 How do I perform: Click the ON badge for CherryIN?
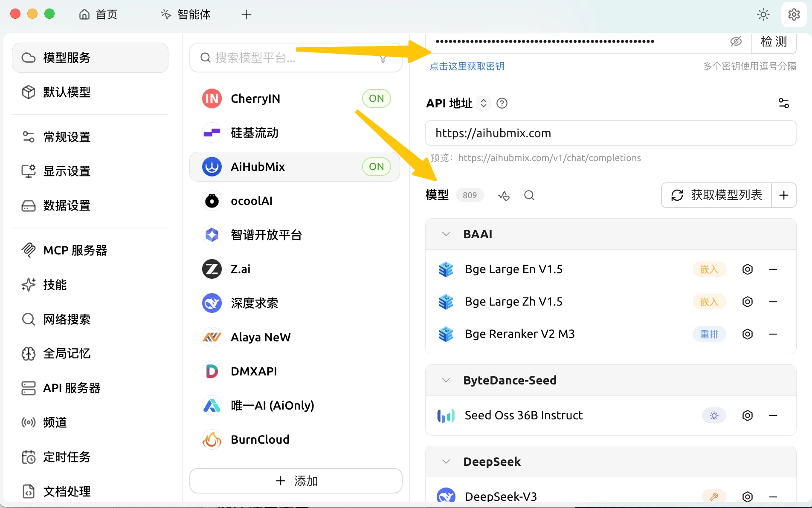coord(377,98)
